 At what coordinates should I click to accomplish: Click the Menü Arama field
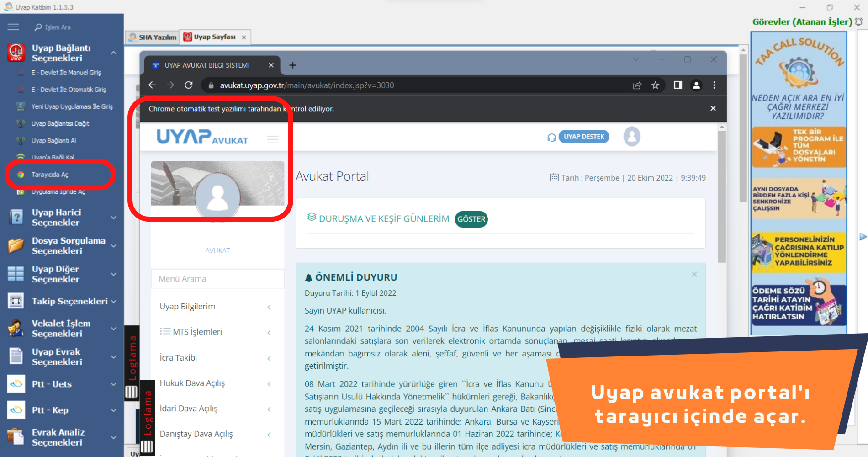tap(217, 279)
